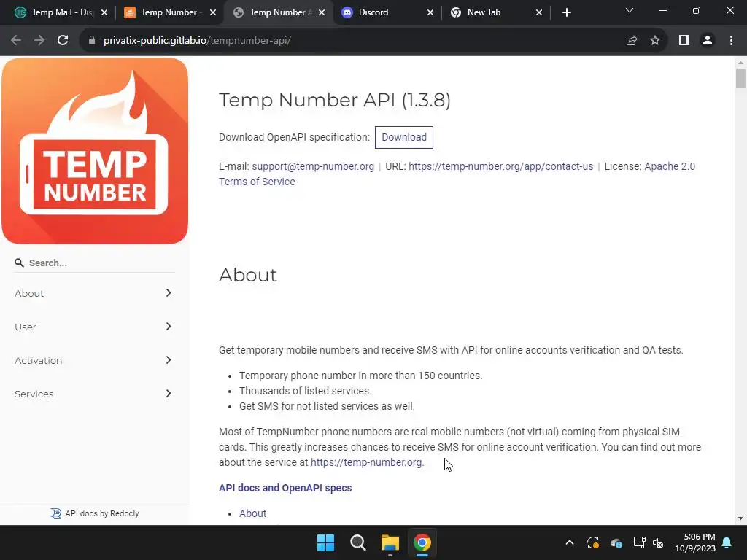Click the search magnifier icon in sidebar
Image resolution: width=747 pixels, height=560 pixels.
pyautogui.click(x=19, y=262)
